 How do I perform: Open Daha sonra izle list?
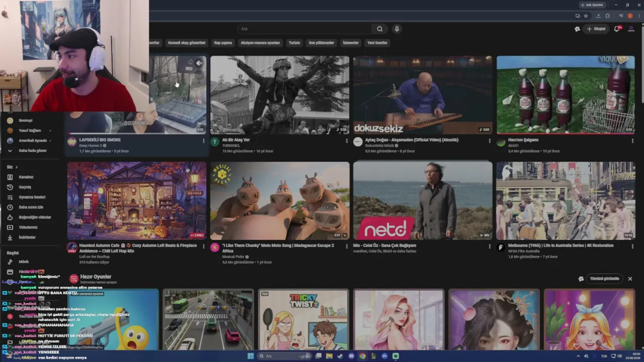(30, 207)
